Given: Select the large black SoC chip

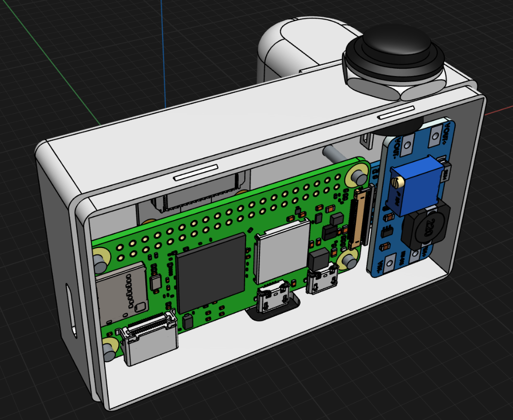Looking at the screenshot, I should click(x=211, y=273).
